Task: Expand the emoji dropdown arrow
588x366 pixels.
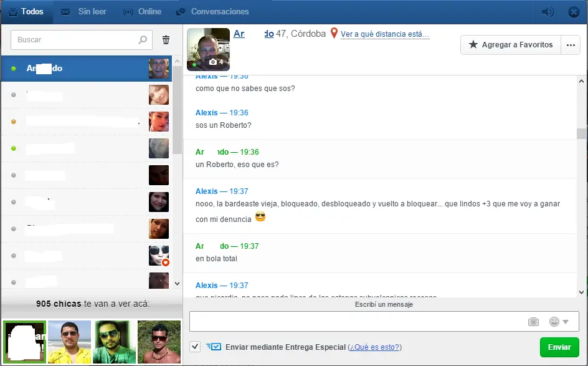Action: pyautogui.click(x=566, y=322)
